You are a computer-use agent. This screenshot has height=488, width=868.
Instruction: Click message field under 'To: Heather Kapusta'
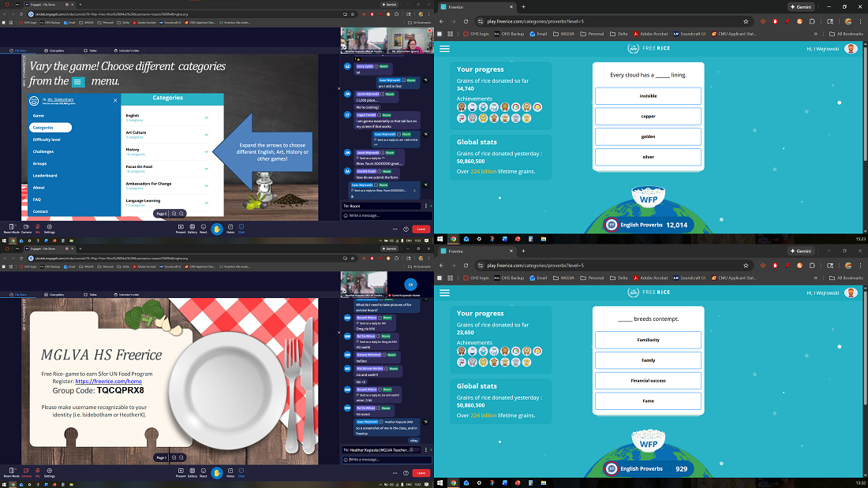(387, 460)
